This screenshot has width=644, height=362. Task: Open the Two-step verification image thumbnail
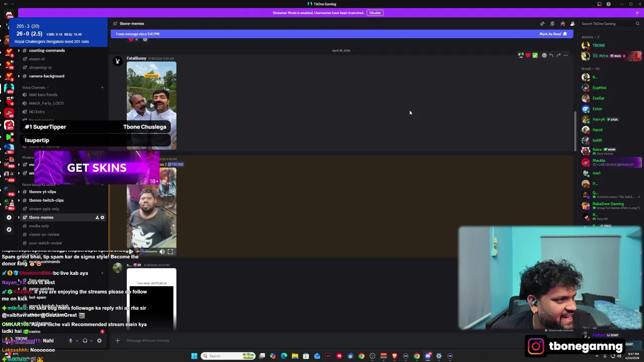coord(151,299)
